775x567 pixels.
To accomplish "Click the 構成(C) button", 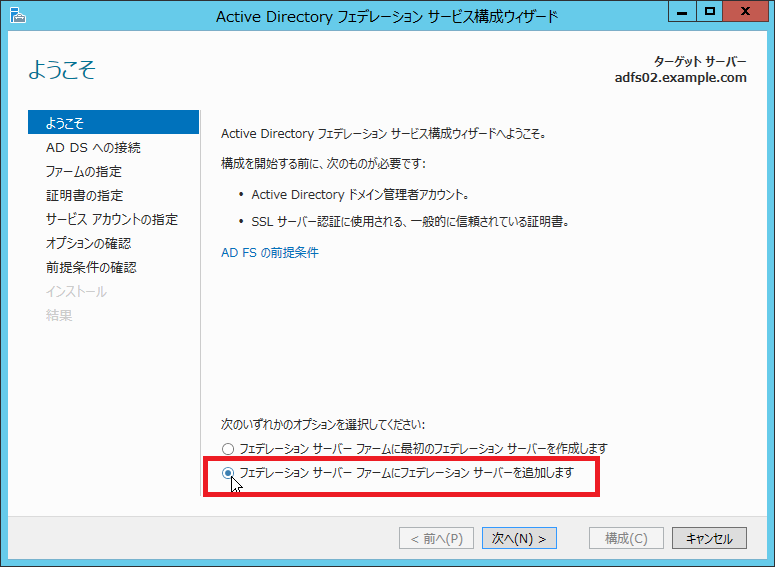I will tap(626, 538).
